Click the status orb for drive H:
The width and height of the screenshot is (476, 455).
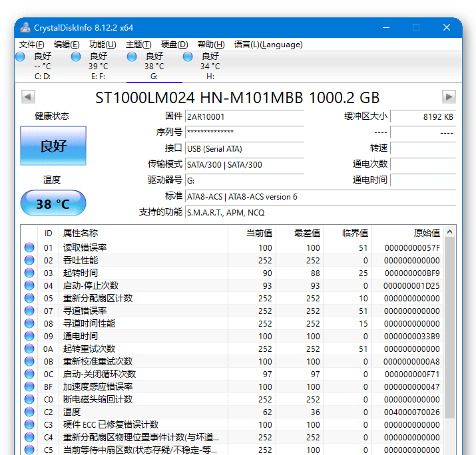[x=188, y=57]
